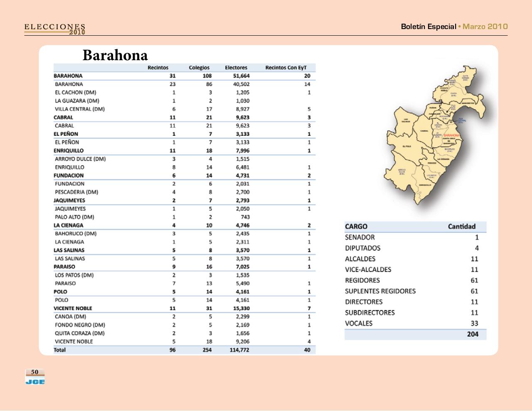Select the 'Recintos' column header
This screenshot has width=532, height=411.
click(158, 68)
